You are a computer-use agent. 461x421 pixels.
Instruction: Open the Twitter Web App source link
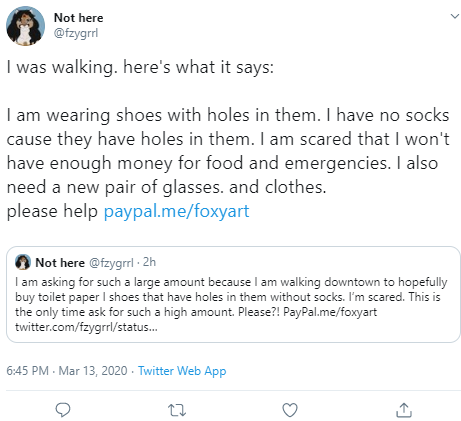click(x=182, y=371)
